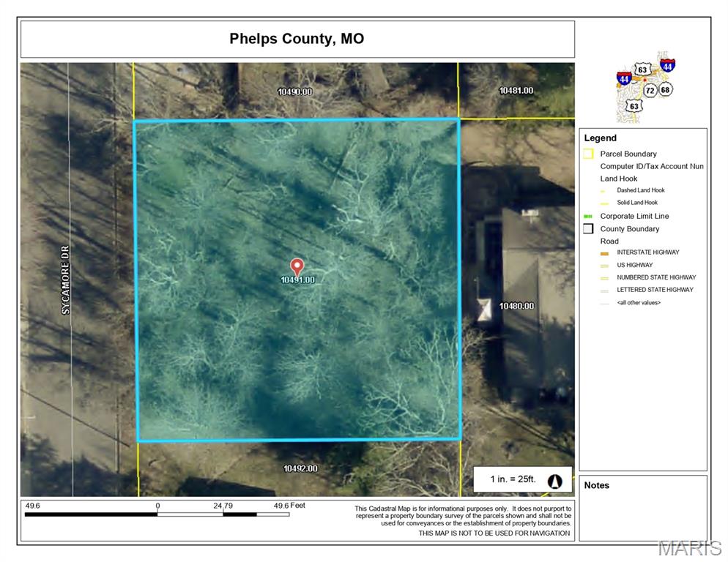Click the "County Boundary" legend text
Screen dimensions: 728x562
(x=630, y=229)
